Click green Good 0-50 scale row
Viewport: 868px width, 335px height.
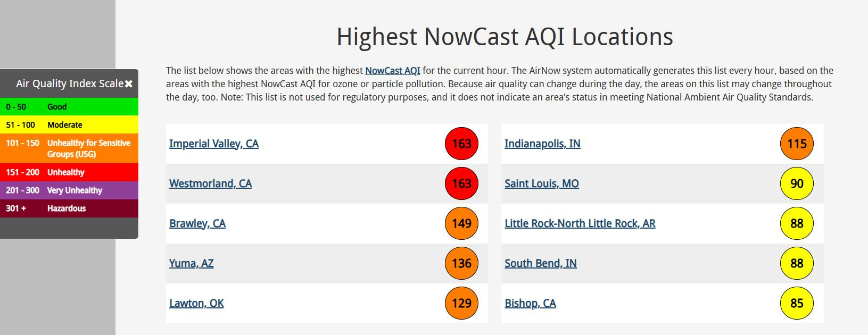click(x=69, y=107)
